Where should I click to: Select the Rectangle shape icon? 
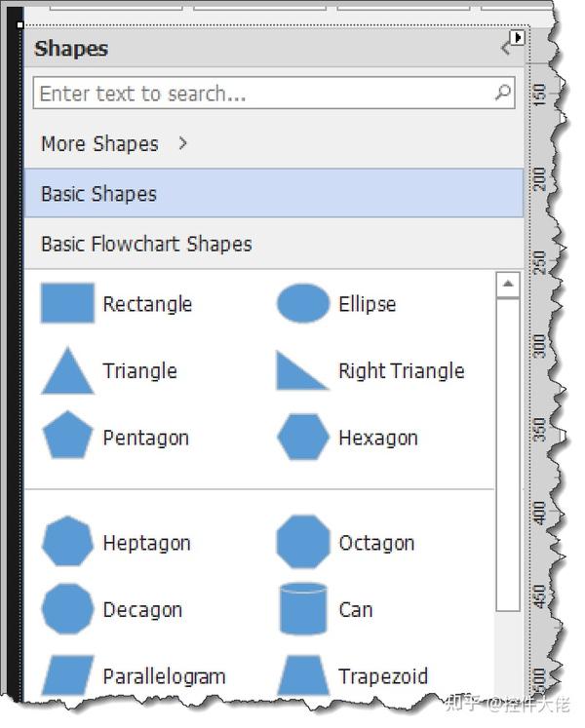[x=67, y=303]
